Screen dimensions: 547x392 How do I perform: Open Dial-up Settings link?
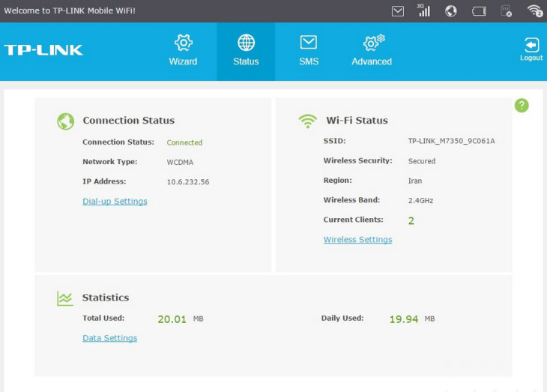click(x=115, y=202)
